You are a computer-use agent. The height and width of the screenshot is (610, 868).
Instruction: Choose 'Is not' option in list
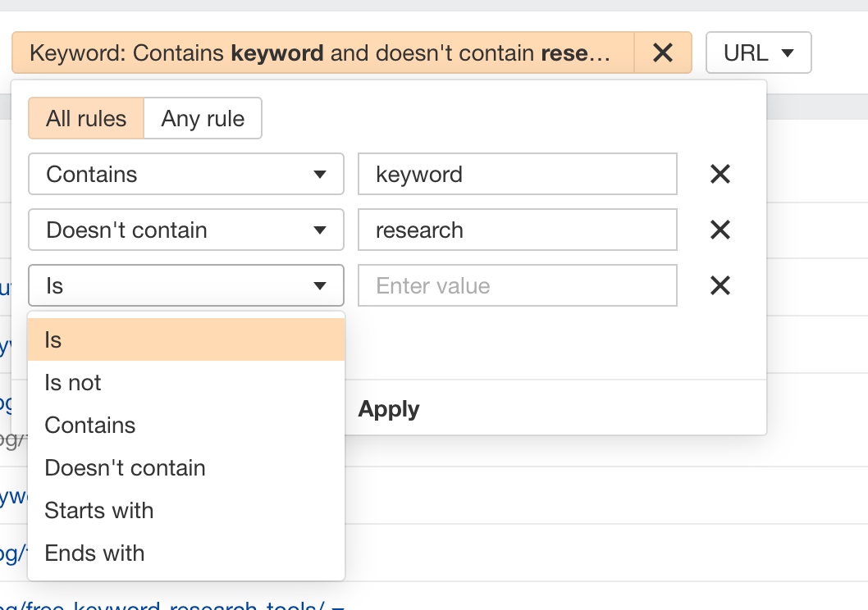click(x=186, y=382)
